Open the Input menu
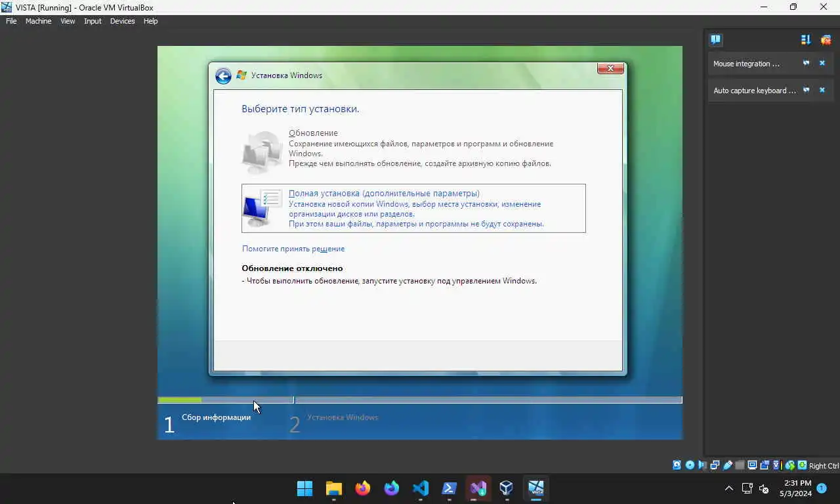 coord(93,21)
